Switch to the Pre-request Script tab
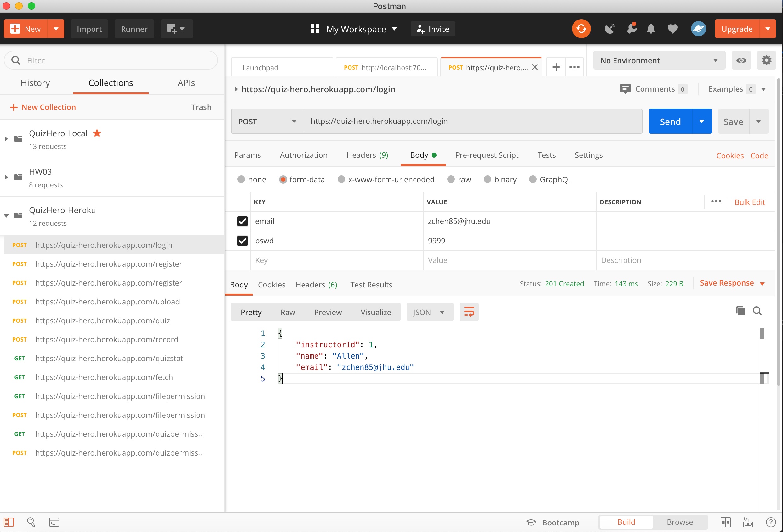The image size is (783, 532). click(x=487, y=155)
